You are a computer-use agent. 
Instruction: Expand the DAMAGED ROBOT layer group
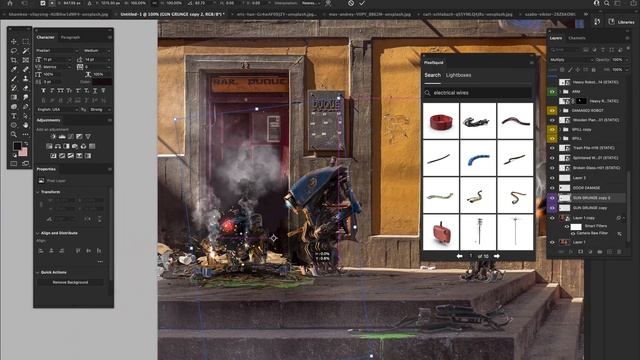pos(560,111)
